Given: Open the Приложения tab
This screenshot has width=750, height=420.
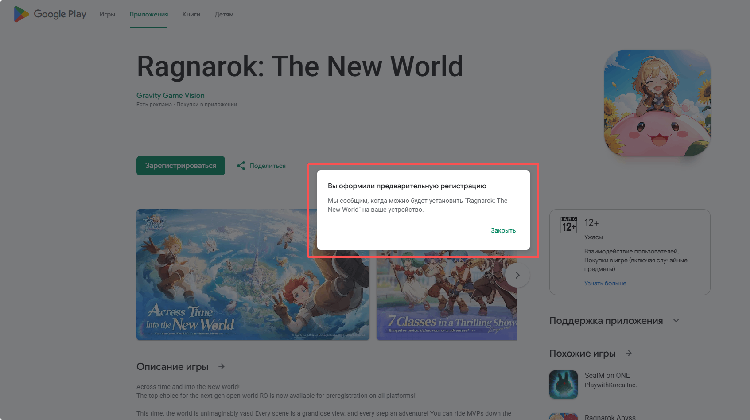Looking at the screenshot, I should click(148, 14).
